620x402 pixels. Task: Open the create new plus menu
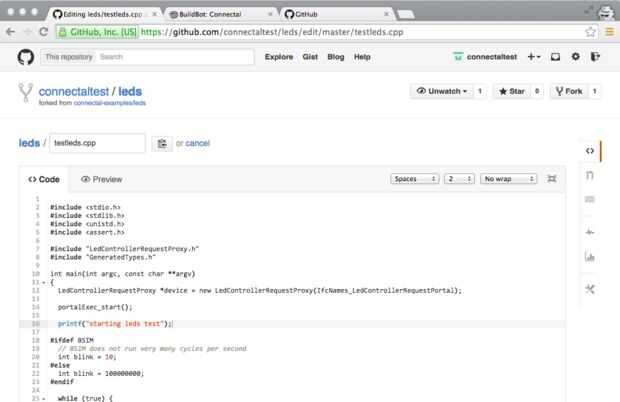(534, 57)
